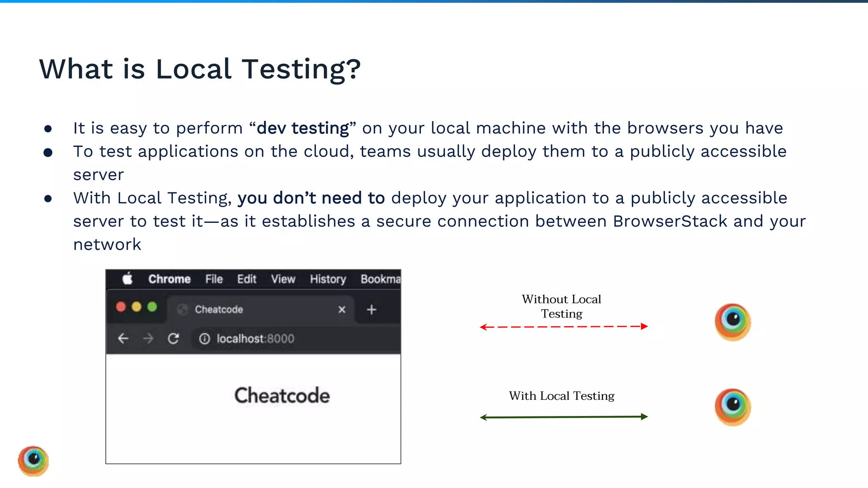
Task: Open the History menu
Action: (328, 279)
